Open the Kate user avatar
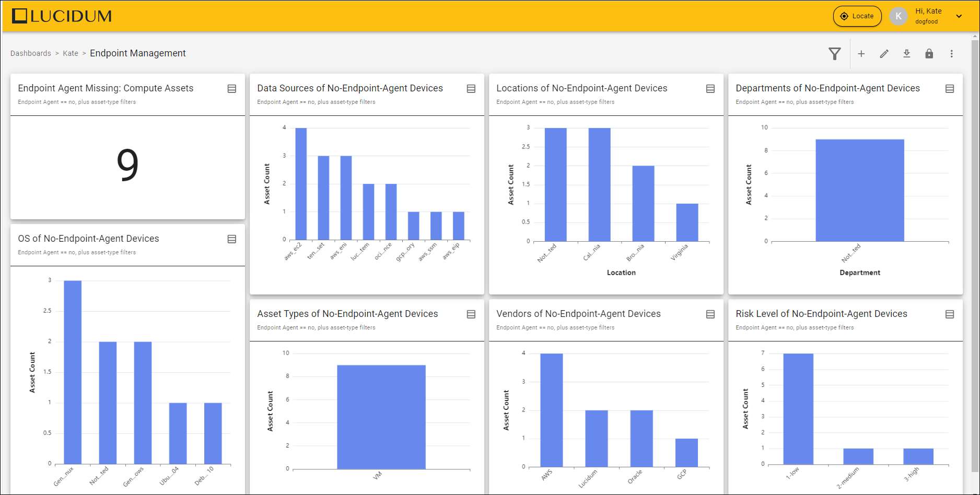This screenshot has height=495, width=980. click(x=899, y=16)
